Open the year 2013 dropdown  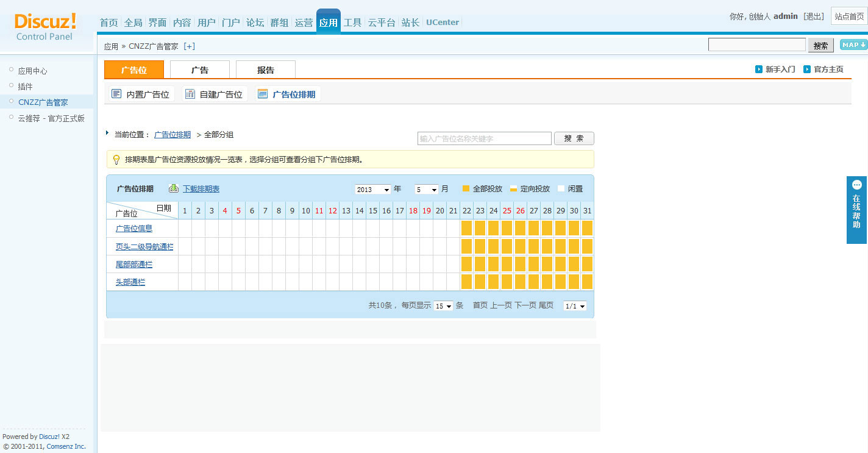tap(373, 190)
